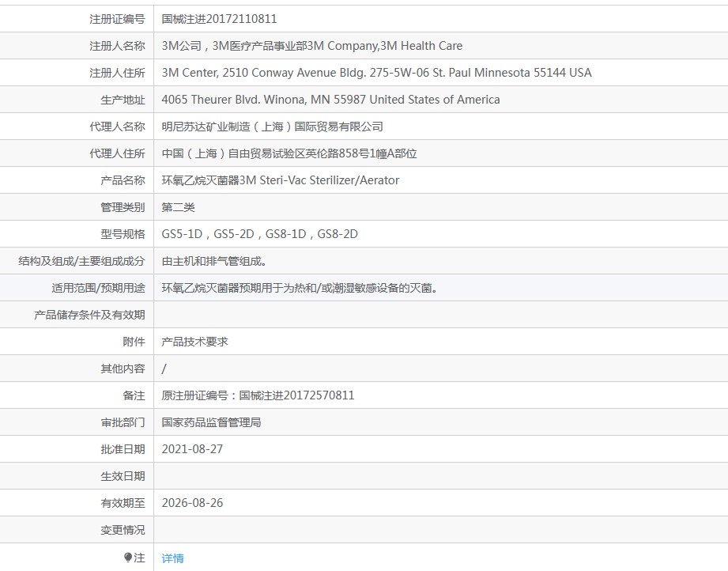This screenshot has width=728, height=571.
Task: Click the 批准日期 label
Action: [x=123, y=449]
